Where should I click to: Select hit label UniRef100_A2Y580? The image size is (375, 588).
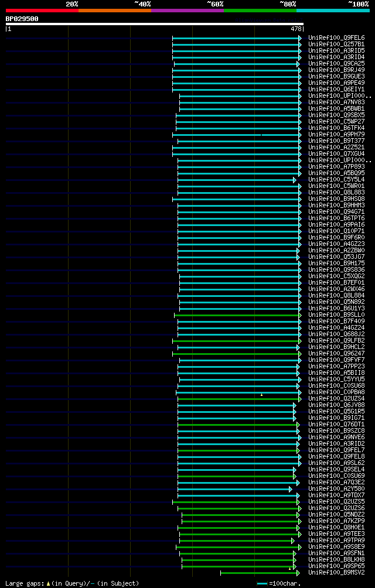point(336,488)
